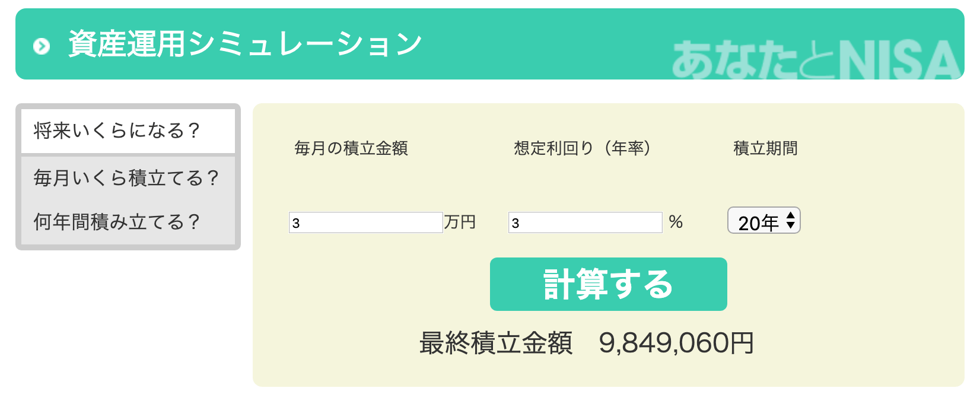Expand the years dropdown showing 20年
Viewport: 980px width, 407px height.
[x=763, y=220]
